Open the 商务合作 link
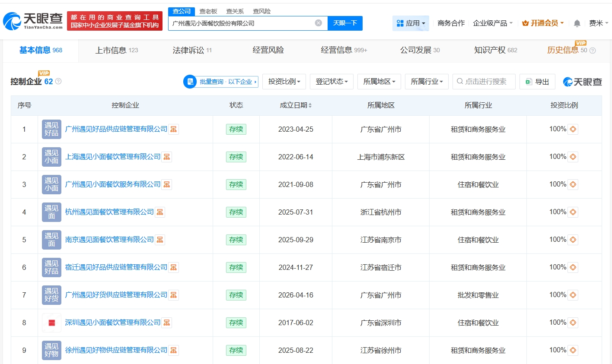 451,23
